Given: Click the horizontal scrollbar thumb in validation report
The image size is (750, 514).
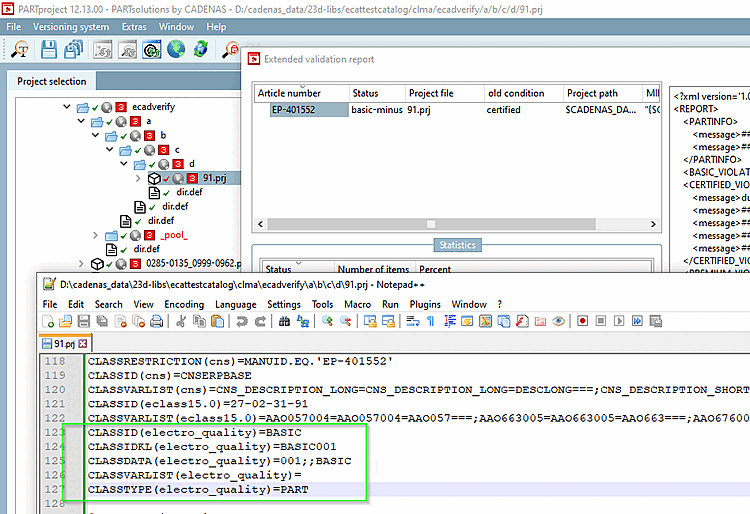Looking at the screenshot, I should click(431, 224).
